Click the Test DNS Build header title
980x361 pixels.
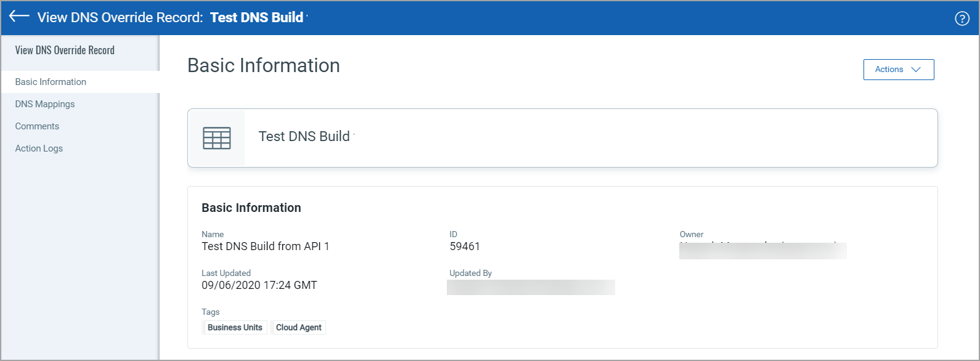coord(256,17)
